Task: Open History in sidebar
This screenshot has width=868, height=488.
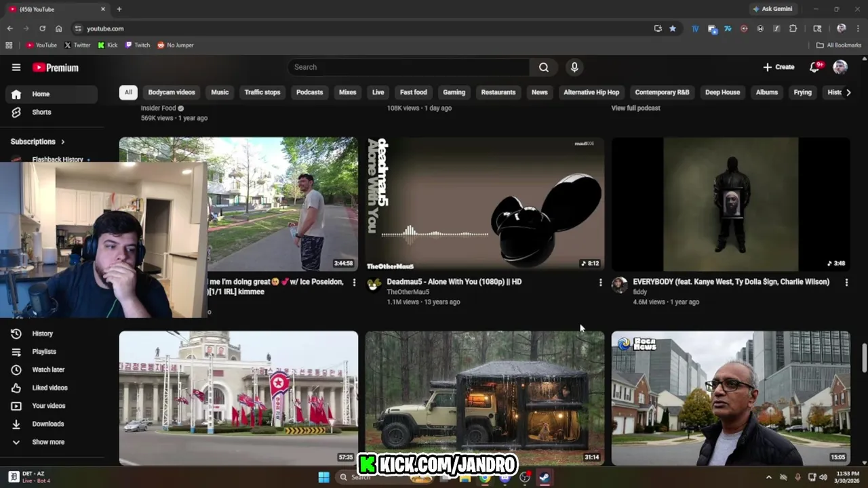Action: (x=51, y=333)
